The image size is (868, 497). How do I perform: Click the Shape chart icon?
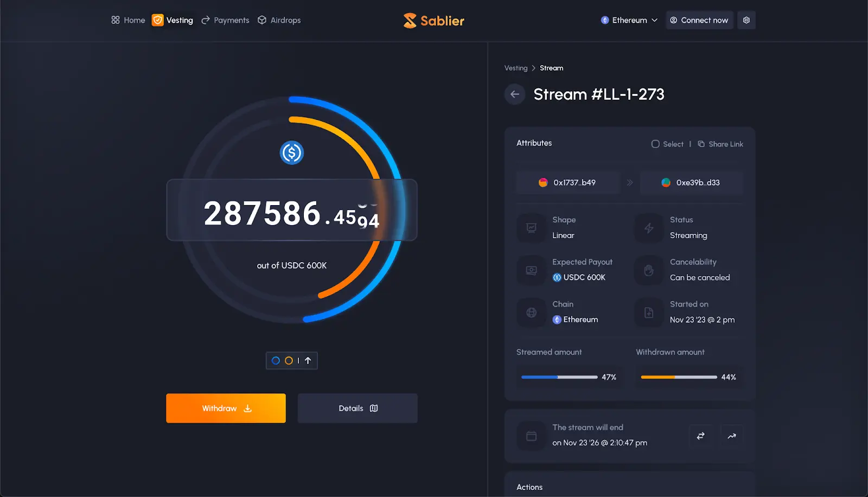532,228
